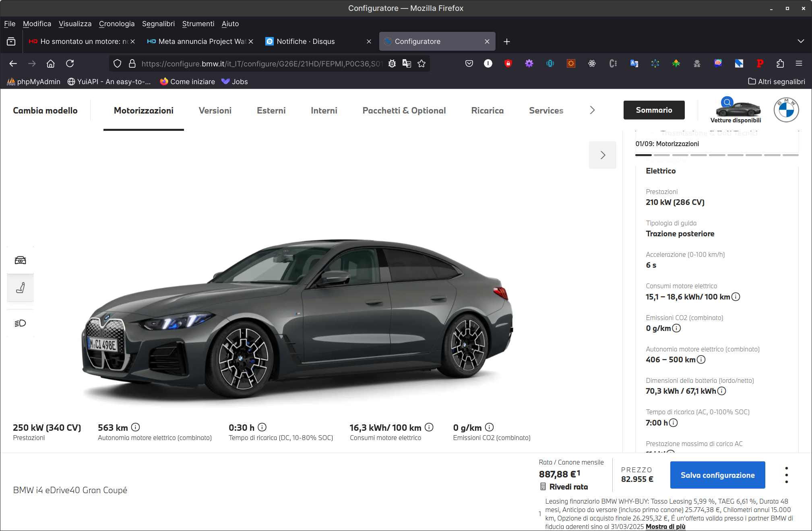Show info for 16,3 kWh/100 km consumption
Screen dimensions: 812x531
point(429,427)
